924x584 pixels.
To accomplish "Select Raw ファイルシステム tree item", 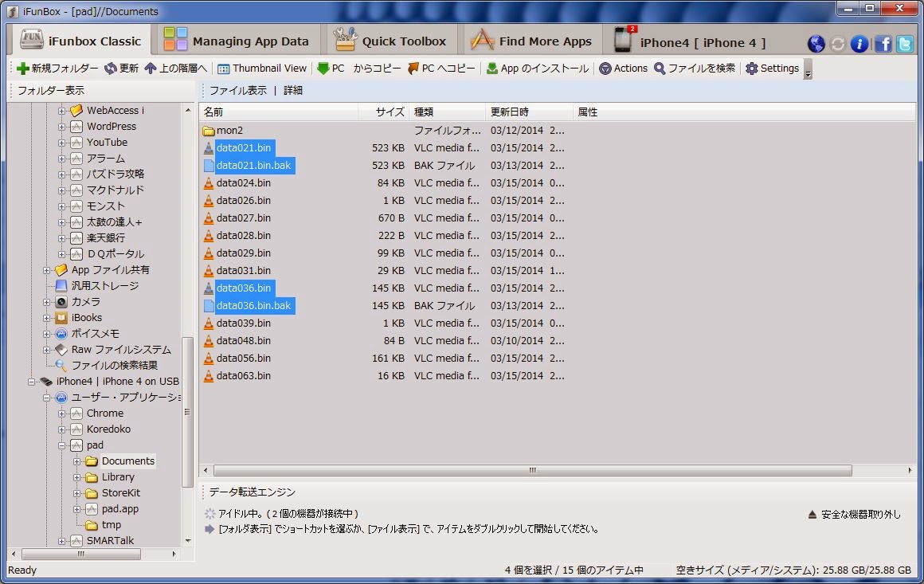I will (121, 350).
